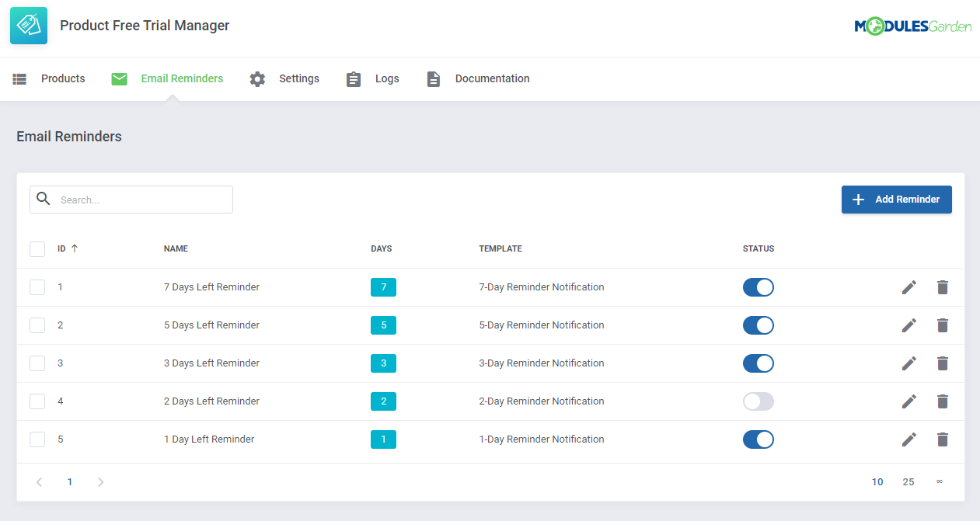The image size is (980, 521).
Task: Open Documentation via its page icon
Action: pyautogui.click(x=433, y=78)
